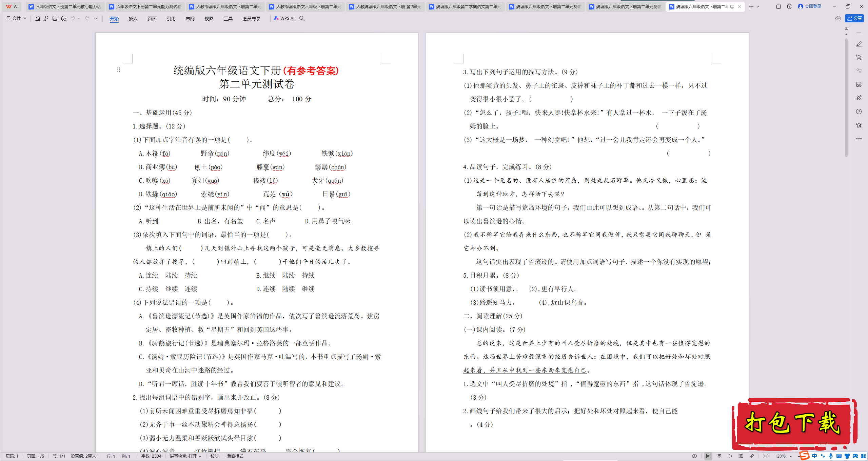Viewport: 868px width, 461px height.
Task: Click the outline view icon in status bar
Action: coord(719,456)
